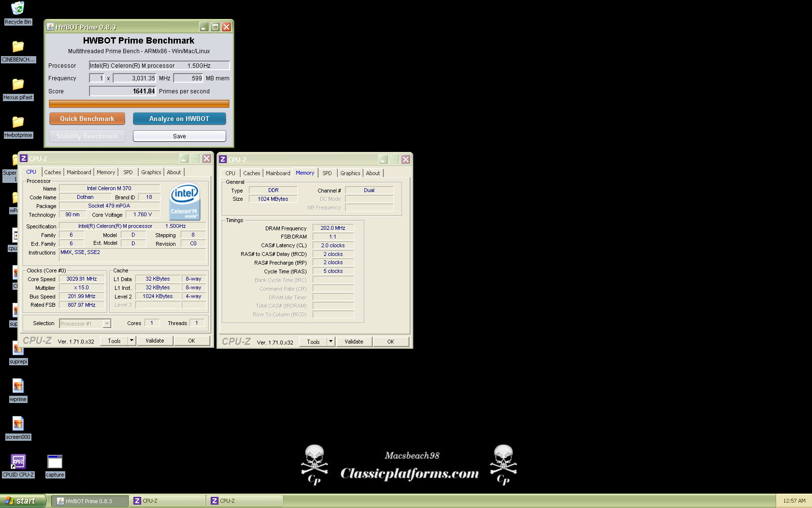Open the Hwbotprime folder icon
Viewport: 812px width, 508px height.
[x=18, y=122]
